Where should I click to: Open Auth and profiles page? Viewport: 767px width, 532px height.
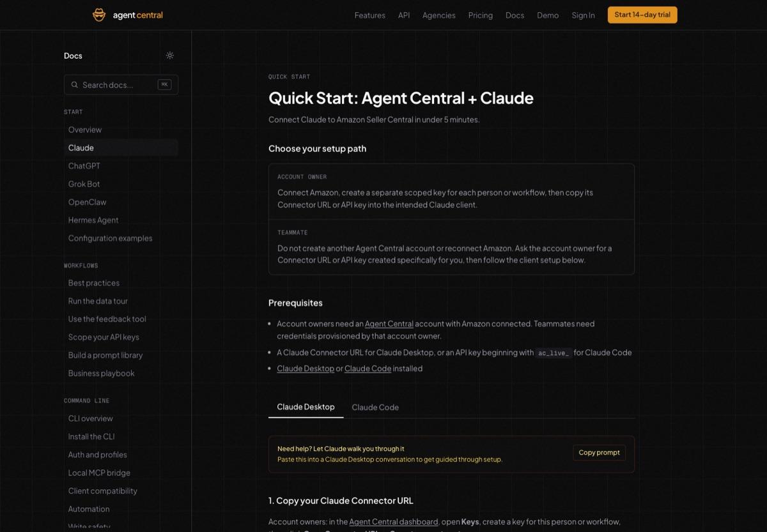point(121,455)
